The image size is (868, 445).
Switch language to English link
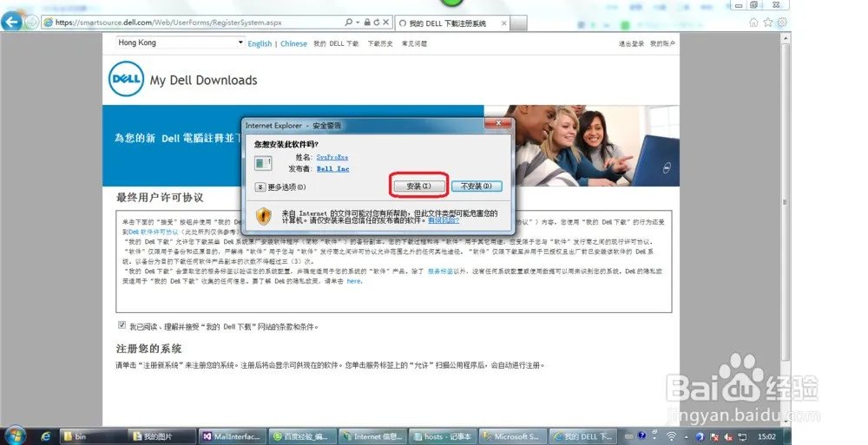[x=260, y=43]
